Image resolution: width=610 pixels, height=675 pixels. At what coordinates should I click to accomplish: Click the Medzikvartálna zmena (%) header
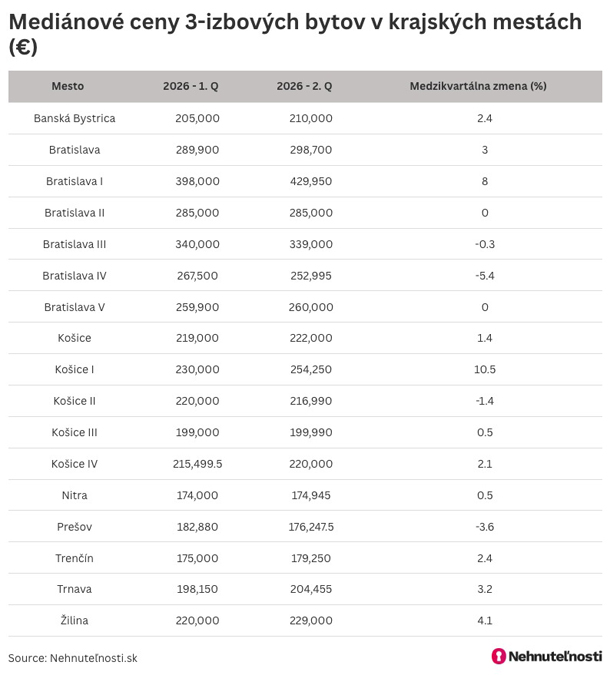478,86
